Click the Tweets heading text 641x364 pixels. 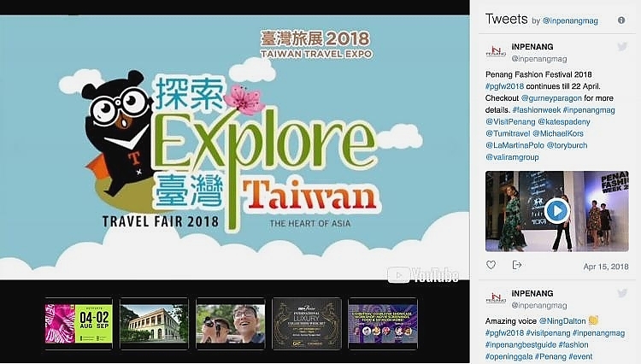507,19
